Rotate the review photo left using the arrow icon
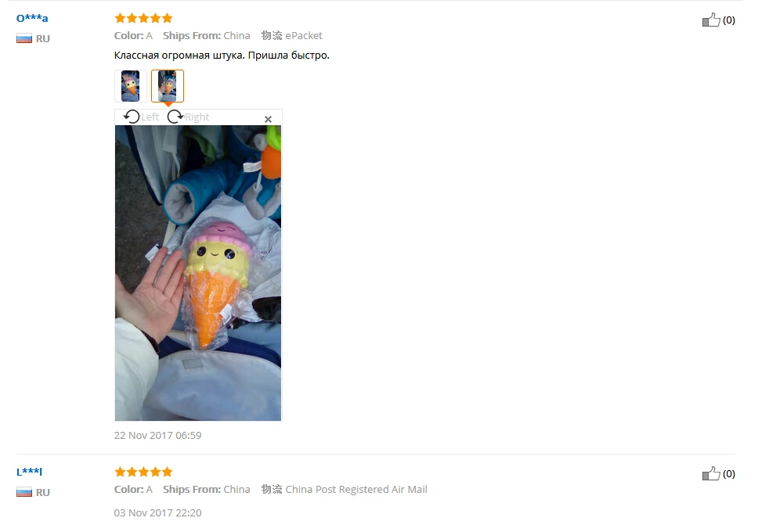The width and height of the screenshot is (758, 532). point(131,117)
